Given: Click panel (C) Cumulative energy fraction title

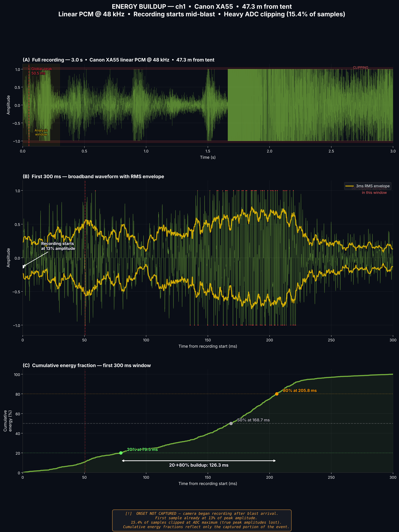Looking at the screenshot, I should pos(87,365).
